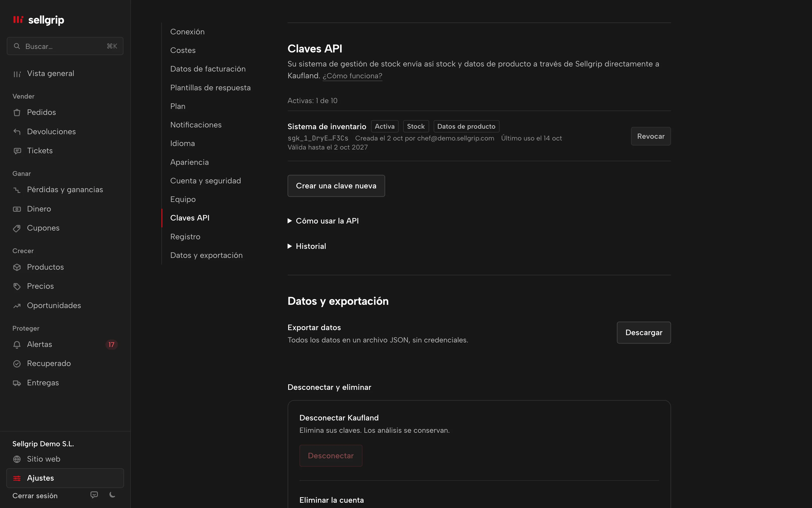Open Notificaciones settings
This screenshot has height=508, width=812.
[x=196, y=125]
